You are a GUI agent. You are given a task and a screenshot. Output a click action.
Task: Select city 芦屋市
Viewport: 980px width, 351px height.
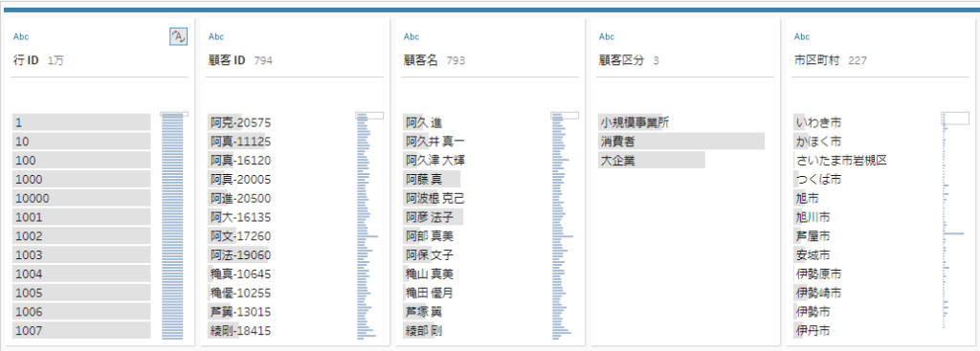(813, 236)
